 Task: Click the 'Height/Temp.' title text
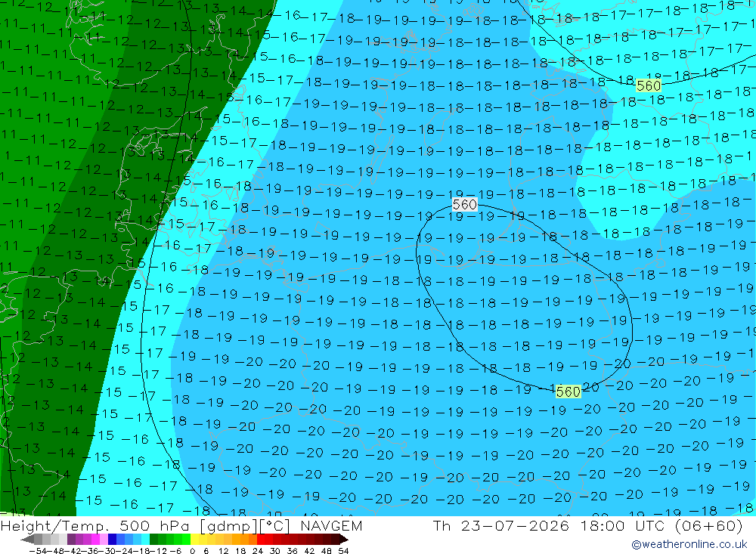pyautogui.click(x=55, y=526)
